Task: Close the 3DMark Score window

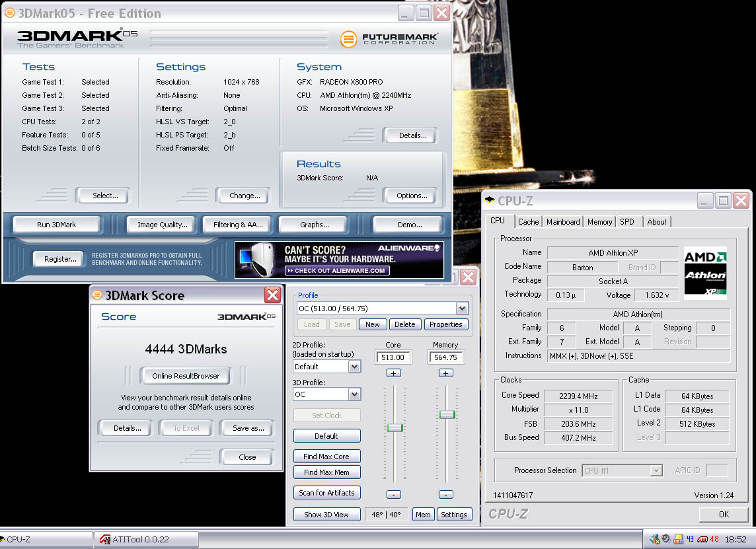Action: click(x=272, y=295)
